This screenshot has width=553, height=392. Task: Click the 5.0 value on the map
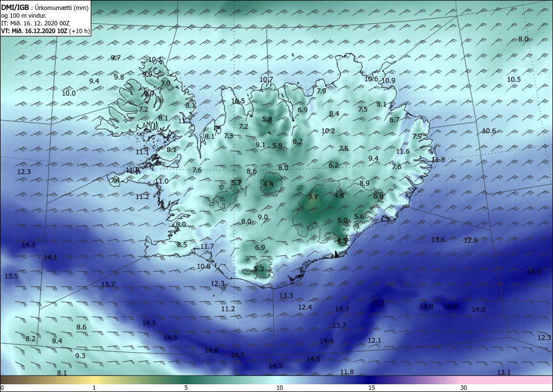pyautogui.click(x=342, y=221)
